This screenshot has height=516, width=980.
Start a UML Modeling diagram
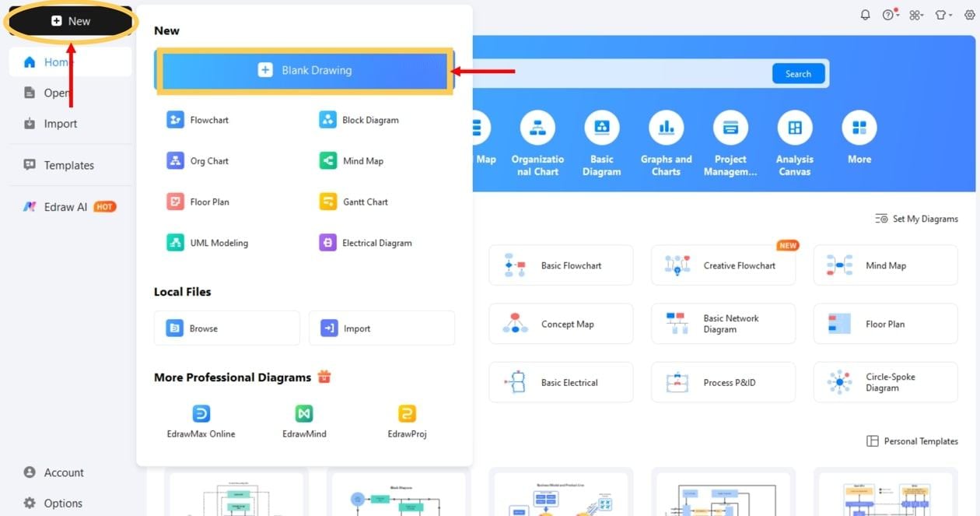point(217,242)
